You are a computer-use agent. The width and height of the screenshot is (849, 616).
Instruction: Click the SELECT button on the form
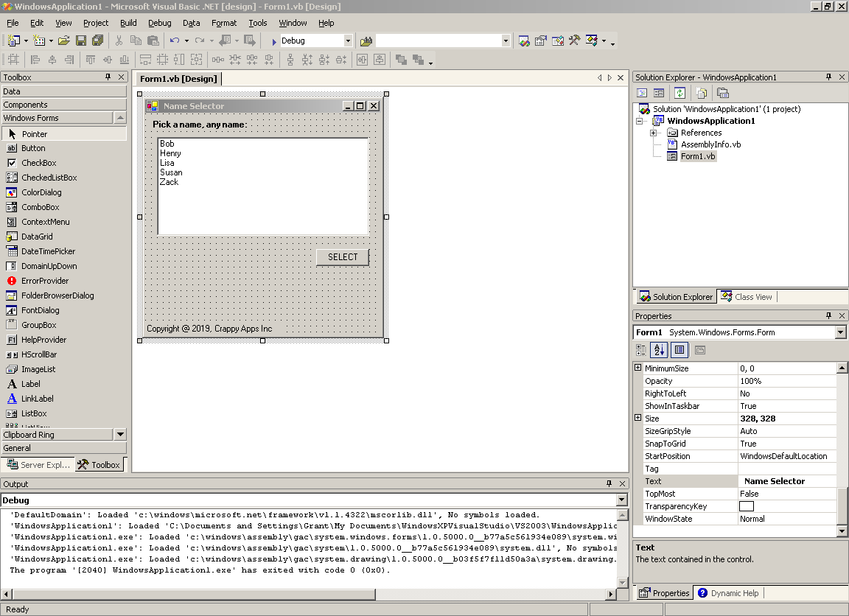(x=343, y=257)
